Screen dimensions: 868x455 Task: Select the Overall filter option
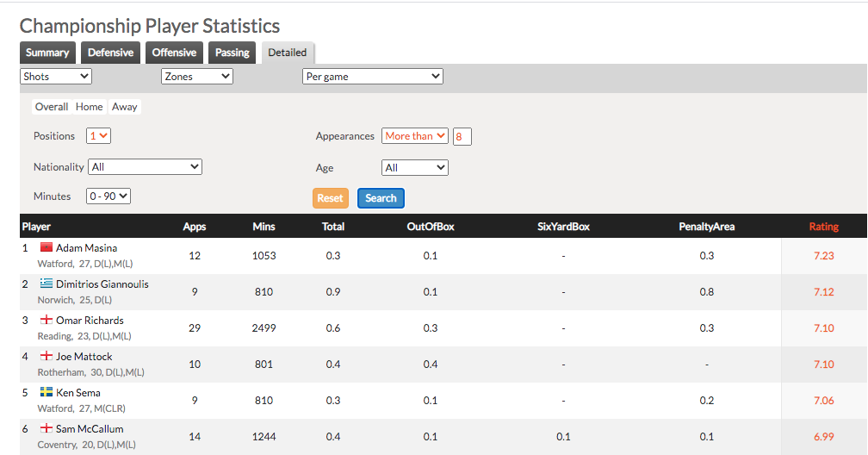[x=52, y=107]
